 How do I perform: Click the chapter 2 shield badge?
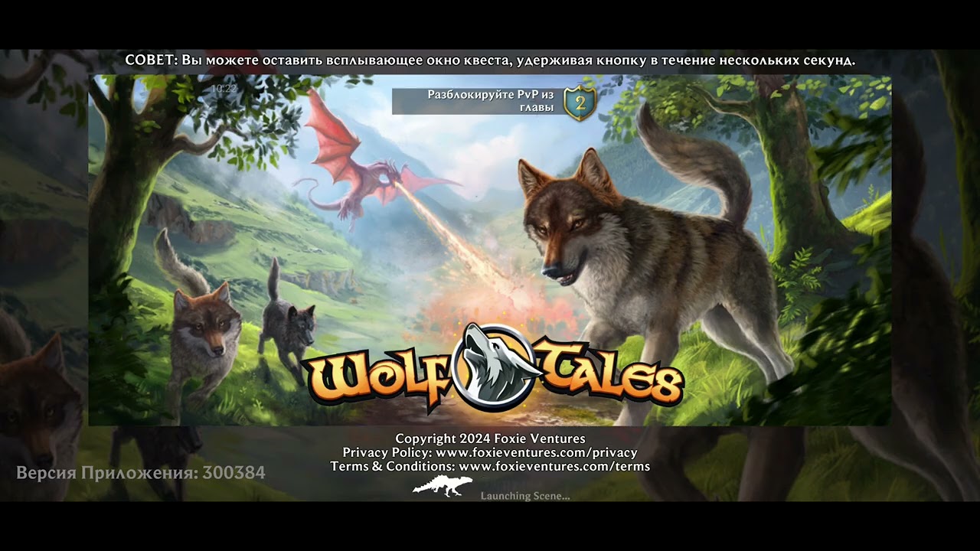coord(580,103)
